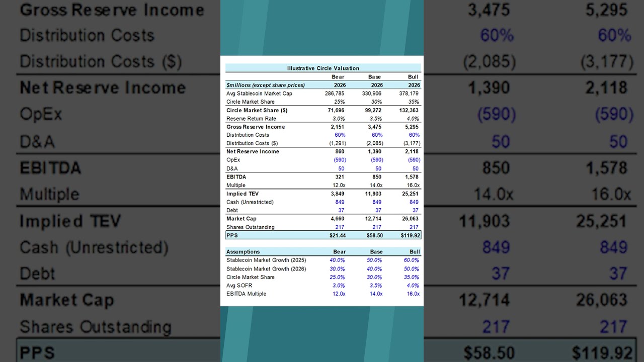644x362 pixels.
Task: Click the 2,151 Gross Reserve Income value
Action: 337,127
